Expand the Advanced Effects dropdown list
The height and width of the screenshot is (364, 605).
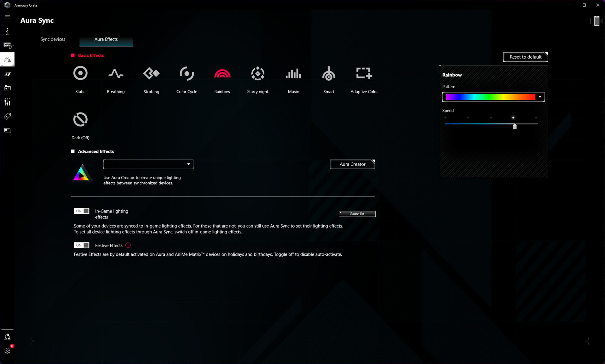(x=188, y=164)
